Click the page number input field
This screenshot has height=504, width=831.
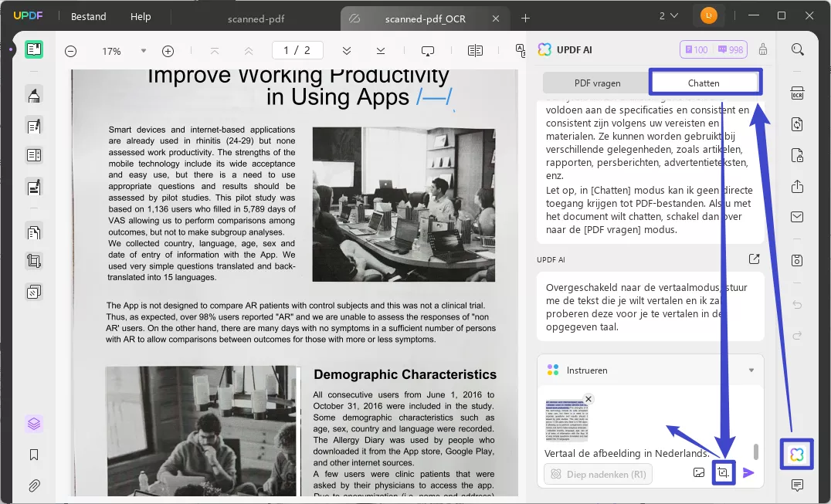point(297,51)
